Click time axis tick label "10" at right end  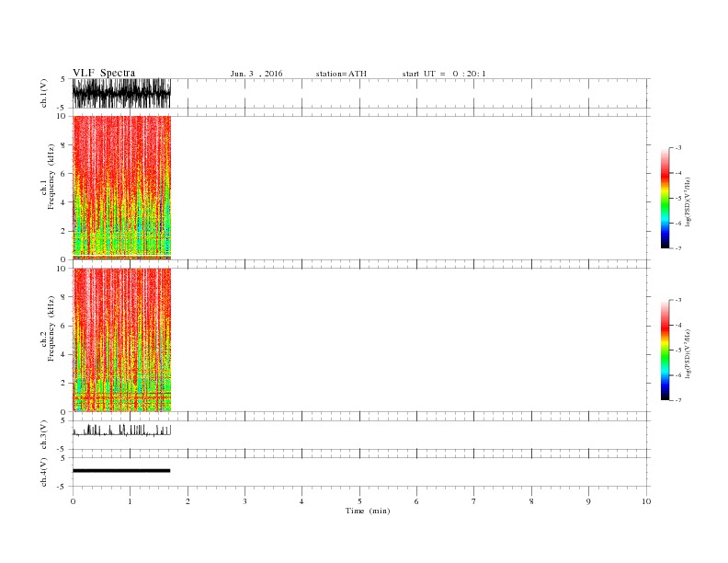[646, 501]
